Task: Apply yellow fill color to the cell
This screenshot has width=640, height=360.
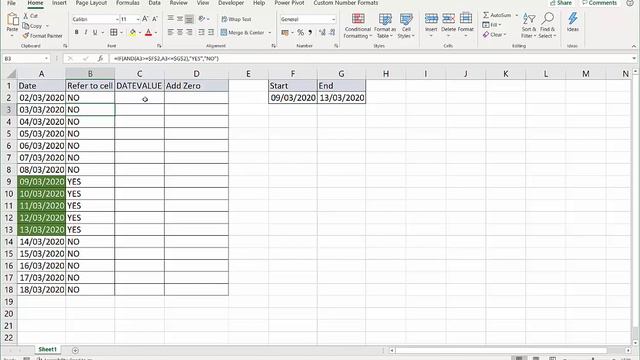Action: [132, 32]
